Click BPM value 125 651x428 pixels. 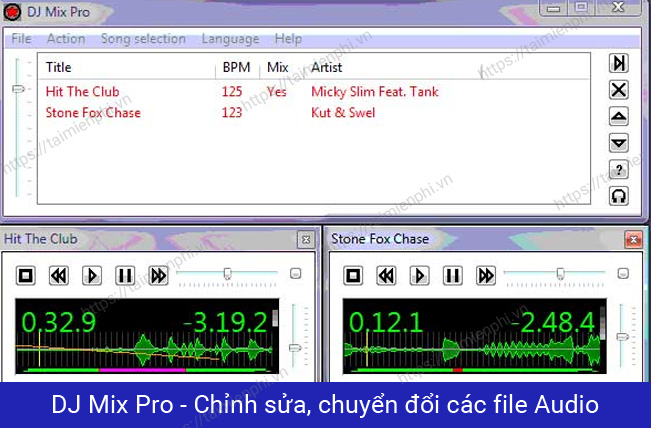point(232,92)
